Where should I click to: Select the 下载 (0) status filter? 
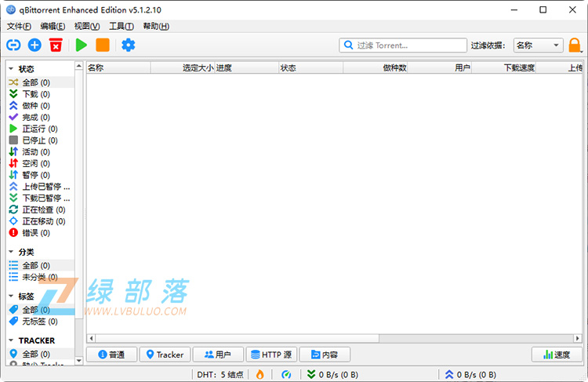(41, 94)
